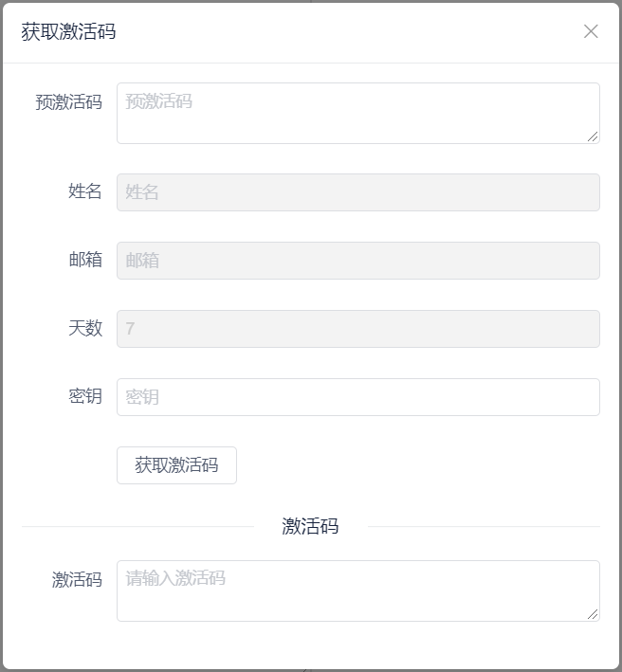Viewport: 622px width, 672px height.
Task: Select the 邮箱 field label
Action: click(x=85, y=260)
